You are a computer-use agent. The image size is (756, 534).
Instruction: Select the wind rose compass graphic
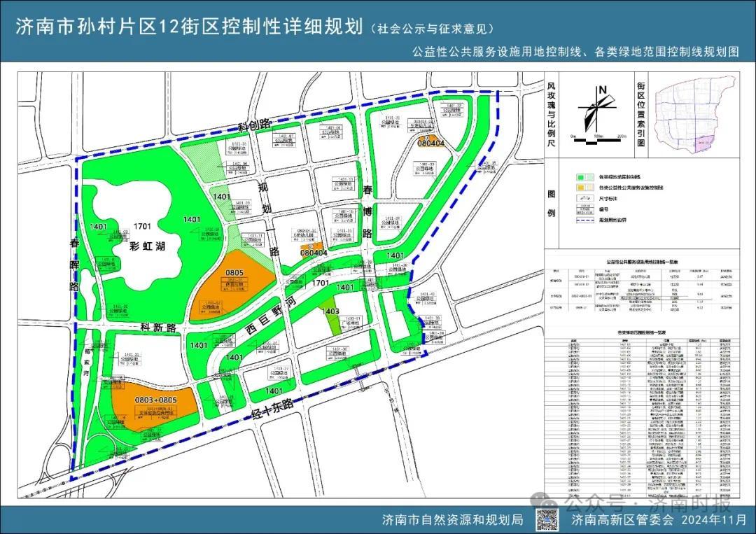click(x=597, y=108)
